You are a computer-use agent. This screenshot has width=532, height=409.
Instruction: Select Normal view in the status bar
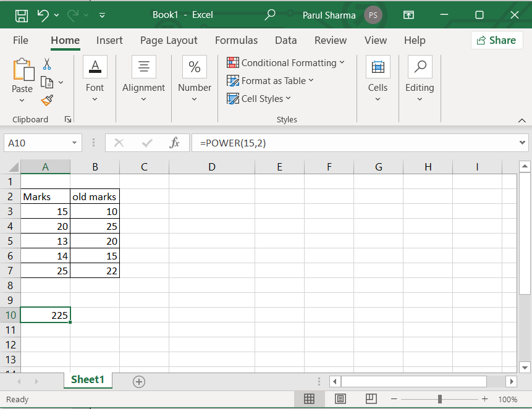pyautogui.click(x=310, y=398)
